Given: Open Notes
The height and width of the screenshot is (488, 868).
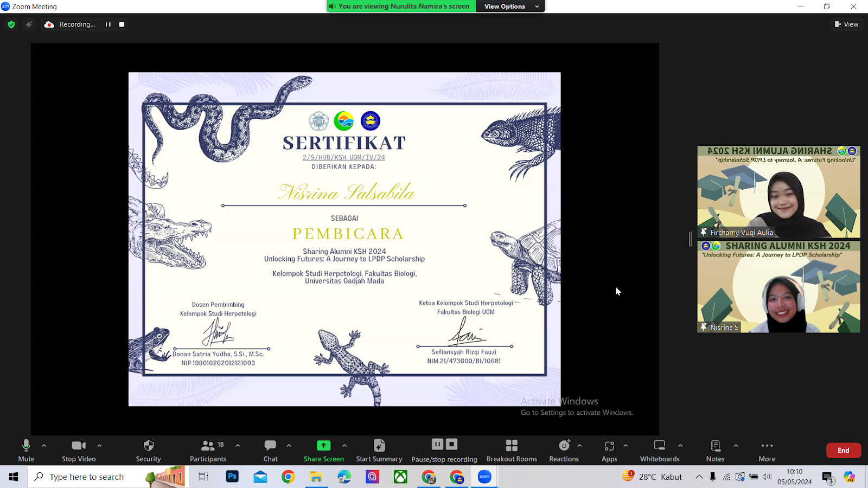Looking at the screenshot, I should pos(715,451).
